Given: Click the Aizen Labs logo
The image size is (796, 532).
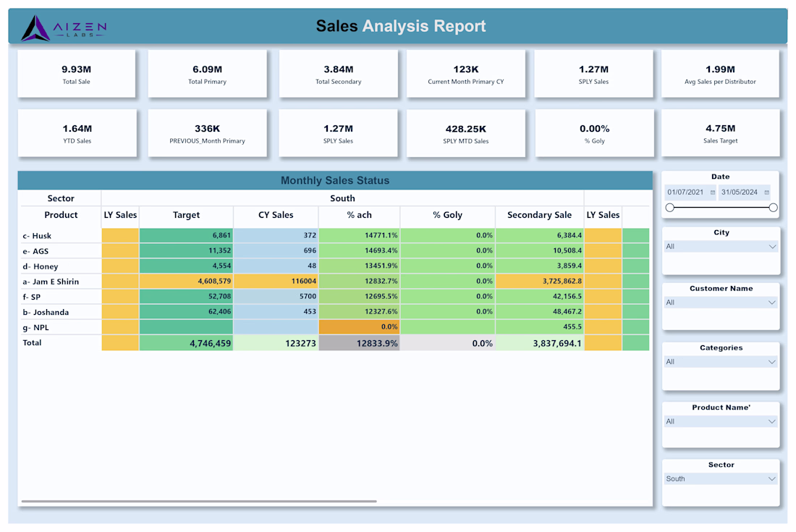Looking at the screenshot, I should point(64,28).
